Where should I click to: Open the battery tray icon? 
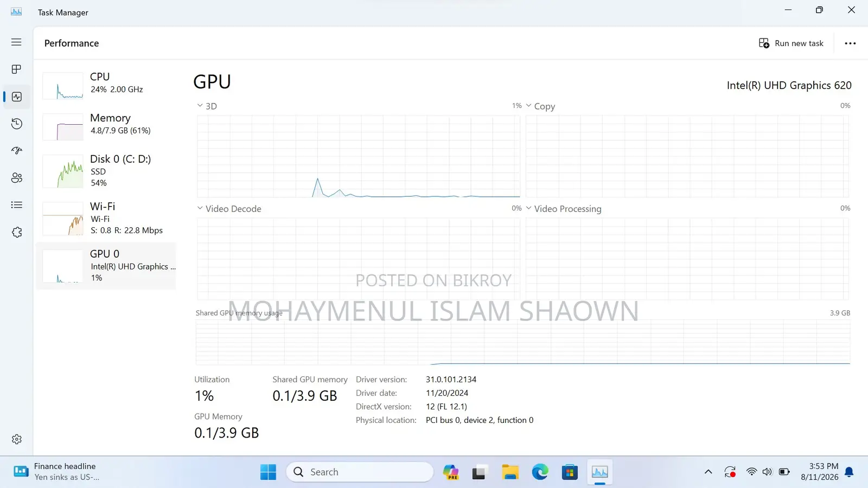[x=784, y=472]
